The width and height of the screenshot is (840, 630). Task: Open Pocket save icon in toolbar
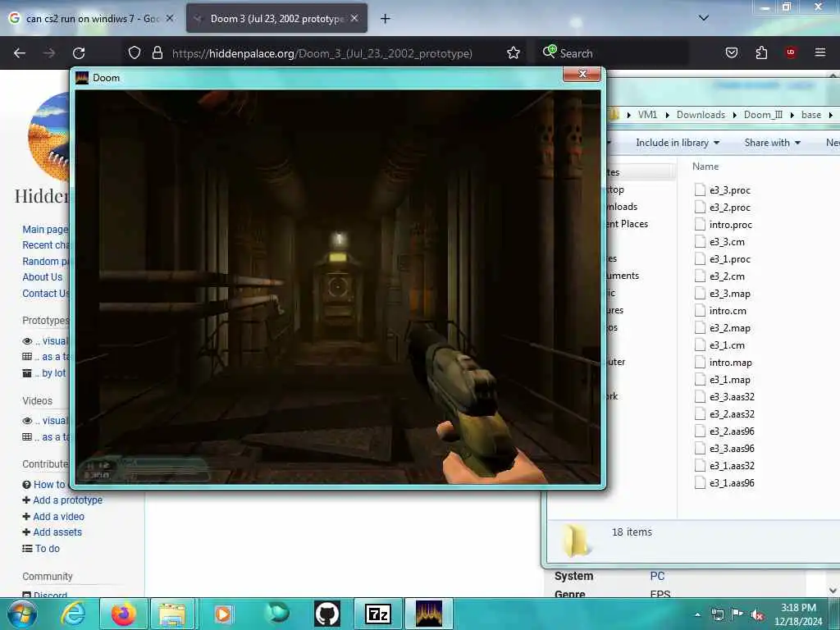click(x=731, y=52)
